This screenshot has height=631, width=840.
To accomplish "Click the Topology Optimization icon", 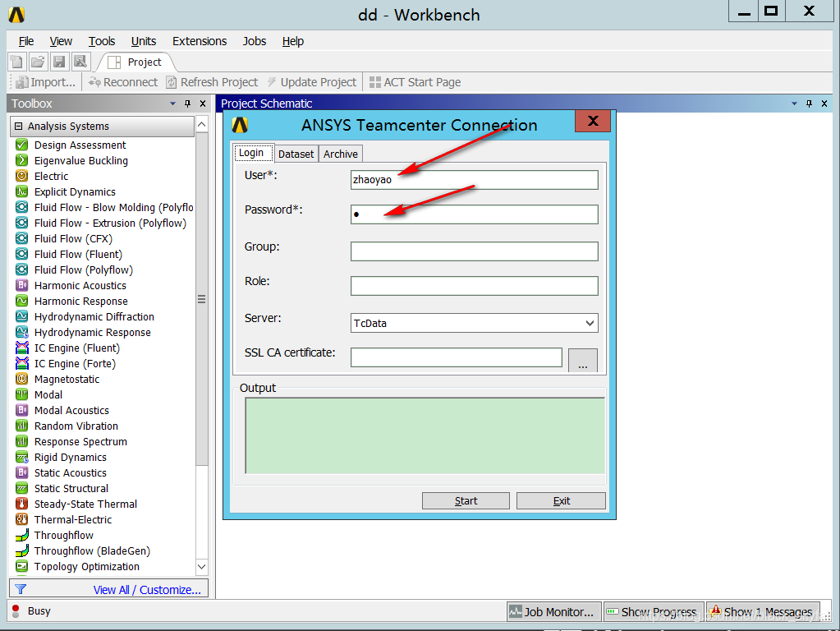I will point(21,566).
